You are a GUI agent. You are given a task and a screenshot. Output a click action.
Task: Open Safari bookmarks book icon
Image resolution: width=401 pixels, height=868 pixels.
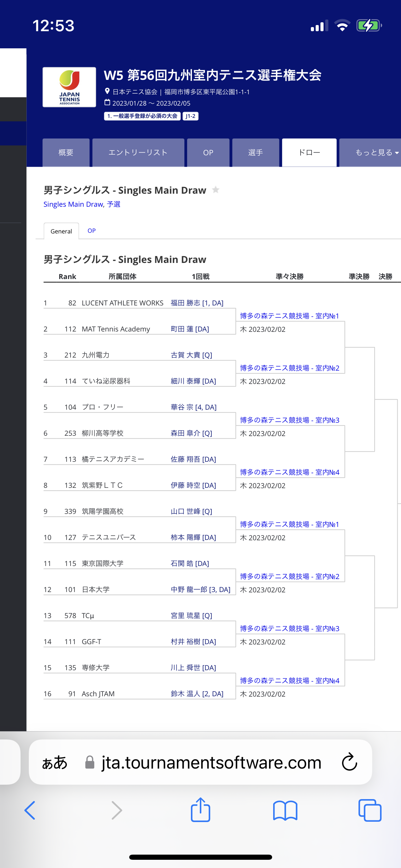(x=285, y=811)
